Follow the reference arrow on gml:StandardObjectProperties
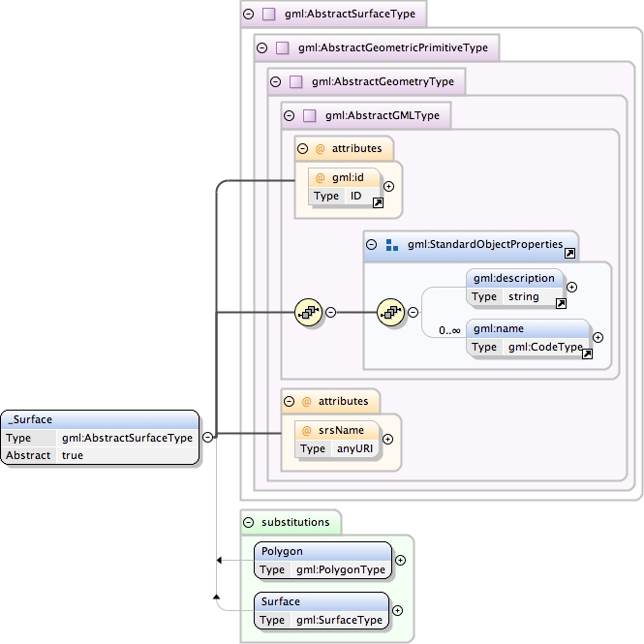 pos(569,254)
